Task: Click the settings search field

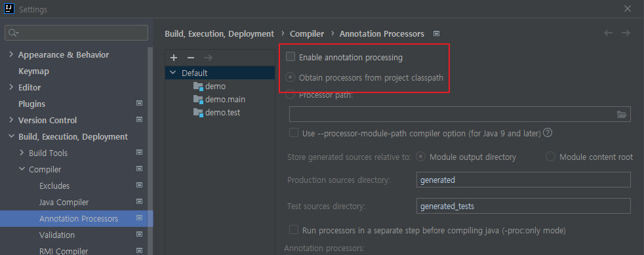Action: click(76, 33)
